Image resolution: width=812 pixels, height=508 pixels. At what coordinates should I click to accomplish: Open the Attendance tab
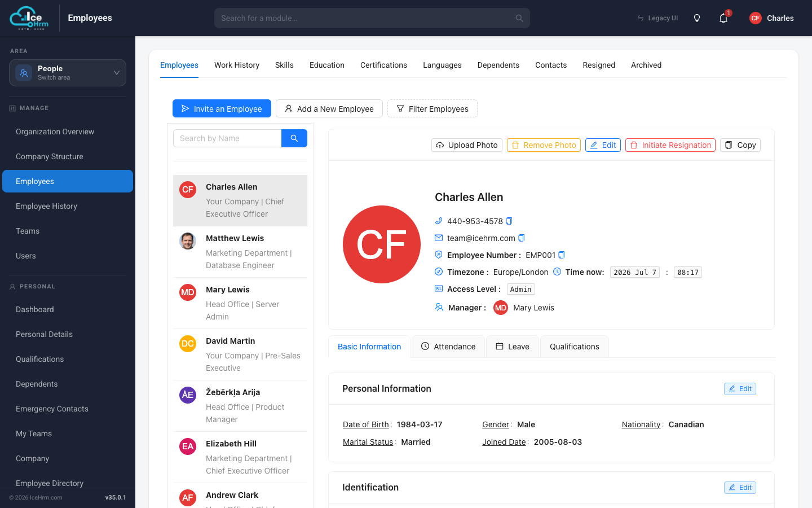(448, 347)
